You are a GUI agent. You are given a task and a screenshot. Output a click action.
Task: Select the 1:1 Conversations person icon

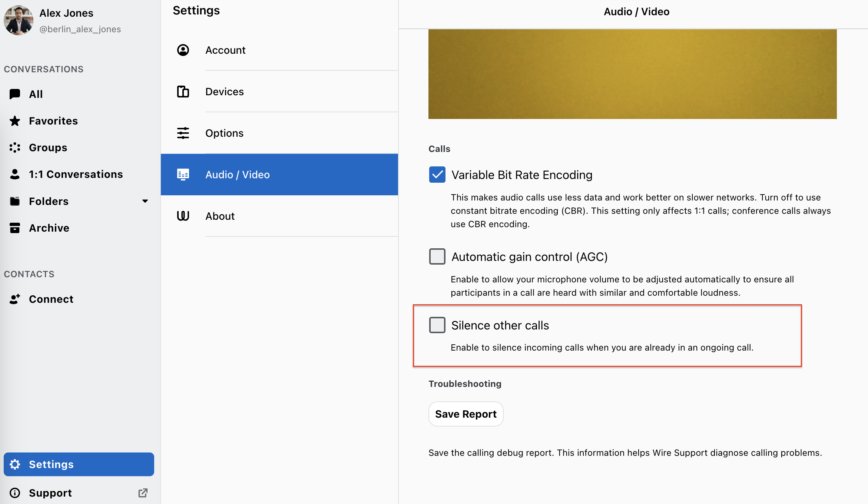[x=15, y=174]
